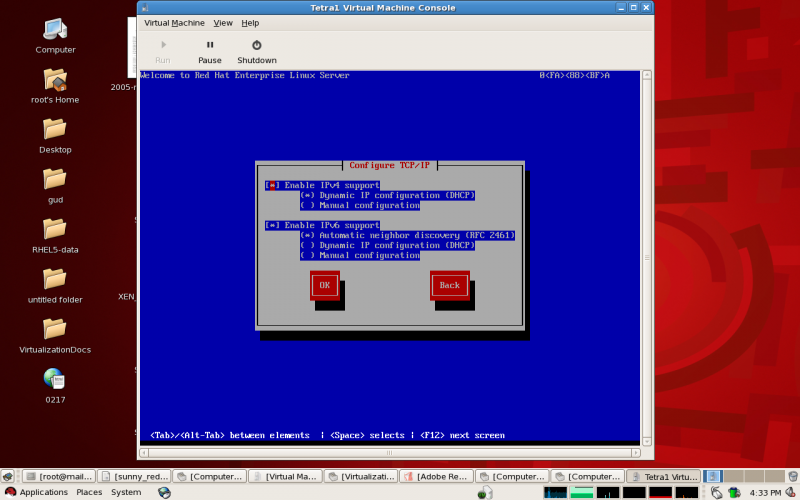Image resolution: width=800 pixels, height=500 pixels.
Task: Open the VirtualizationDocs folder icon
Action: (55, 329)
